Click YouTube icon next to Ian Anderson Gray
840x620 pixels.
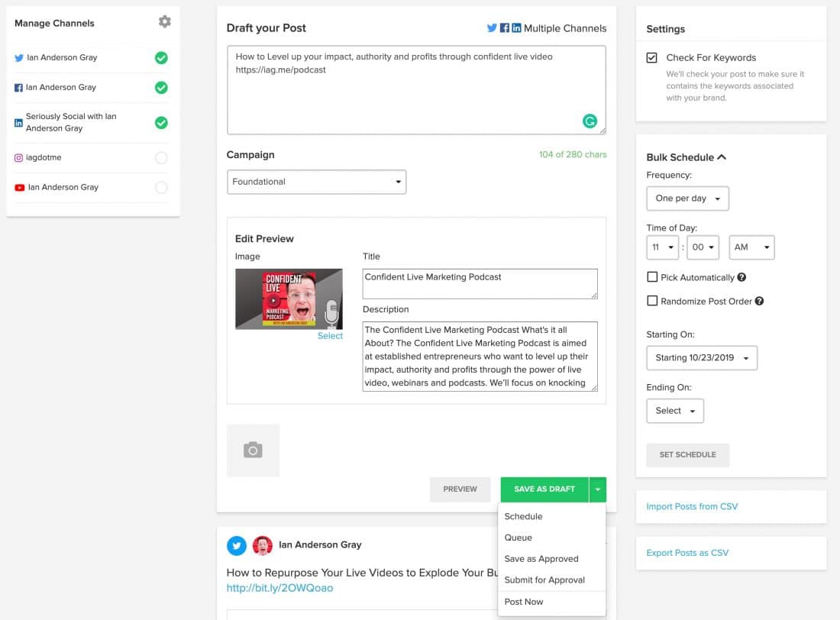coord(19,188)
